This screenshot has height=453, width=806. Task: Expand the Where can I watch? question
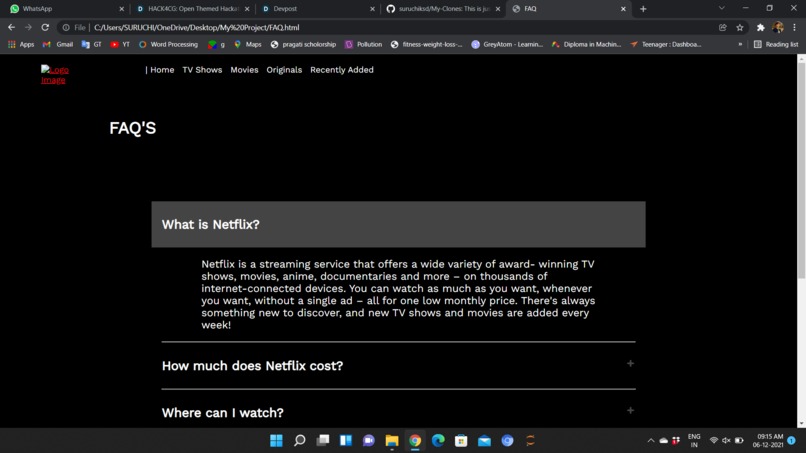click(x=398, y=412)
